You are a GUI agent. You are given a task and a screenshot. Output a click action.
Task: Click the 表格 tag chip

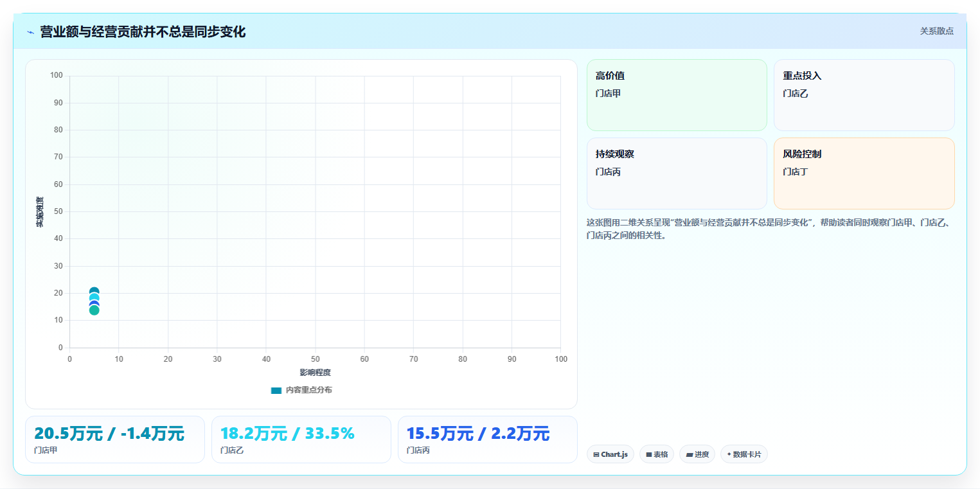coord(656,454)
